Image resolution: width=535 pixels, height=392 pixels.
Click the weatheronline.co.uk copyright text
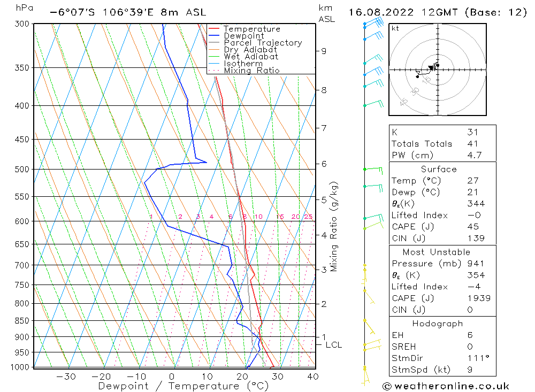click(446, 386)
